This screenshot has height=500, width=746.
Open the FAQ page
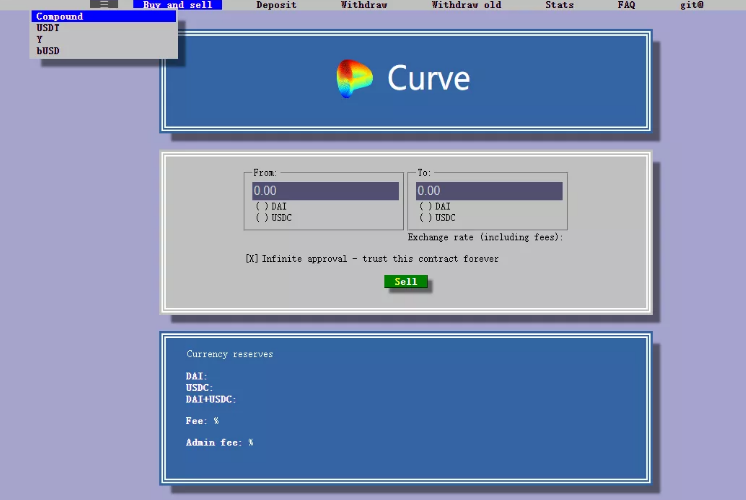tap(626, 5)
